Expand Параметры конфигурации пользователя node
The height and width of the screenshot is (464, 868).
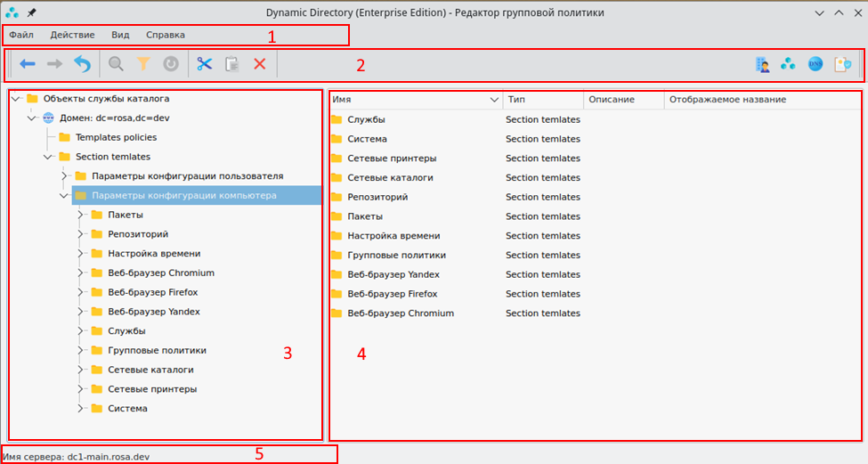tap(64, 176)
